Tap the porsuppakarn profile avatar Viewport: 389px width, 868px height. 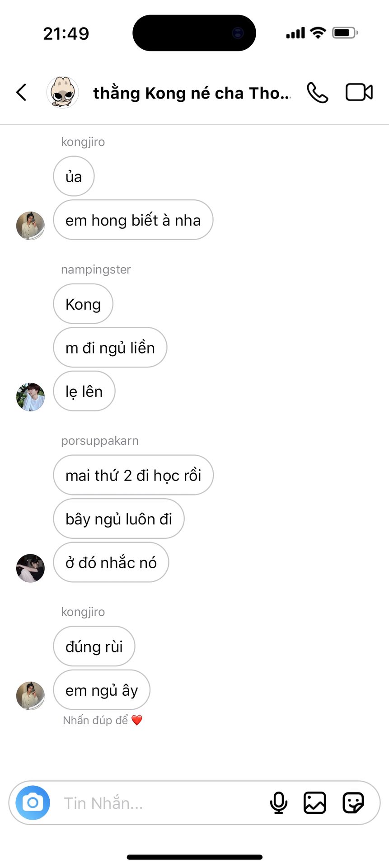point(30,568)
